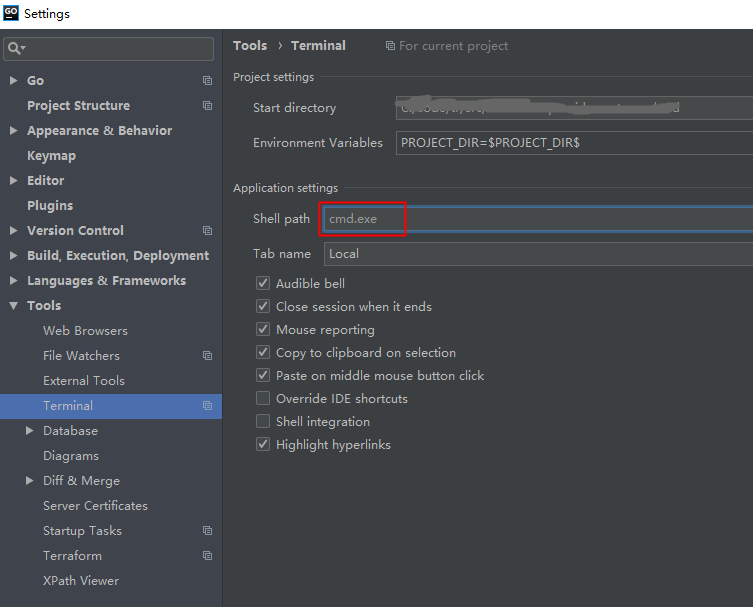Uncheck Close session when it ends

click(263, 306)
